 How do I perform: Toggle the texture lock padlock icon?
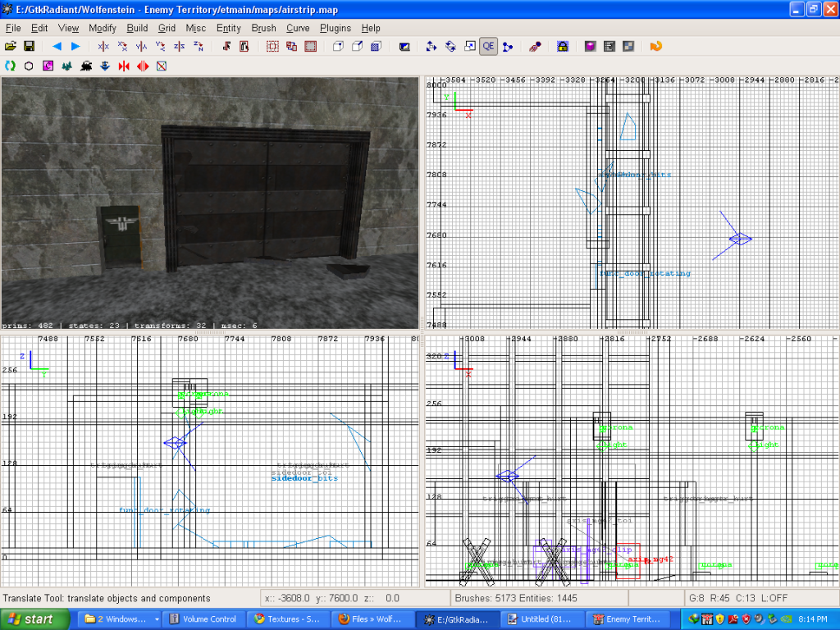563,47
